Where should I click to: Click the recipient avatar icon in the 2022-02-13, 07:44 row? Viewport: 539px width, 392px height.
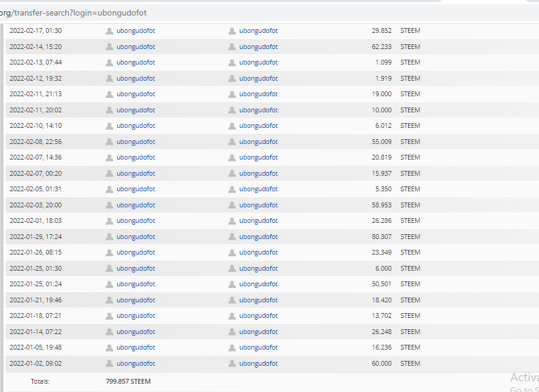pos(232,63)
